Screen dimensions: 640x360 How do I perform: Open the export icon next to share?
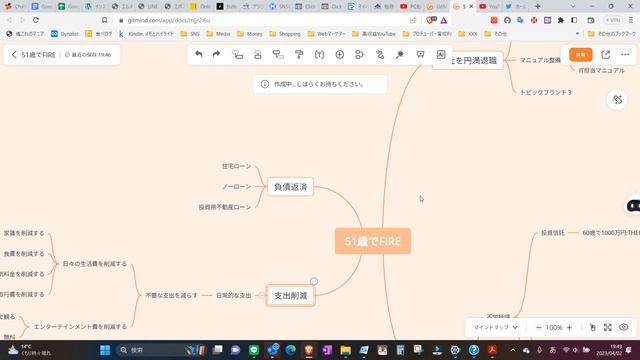point(606,54)
